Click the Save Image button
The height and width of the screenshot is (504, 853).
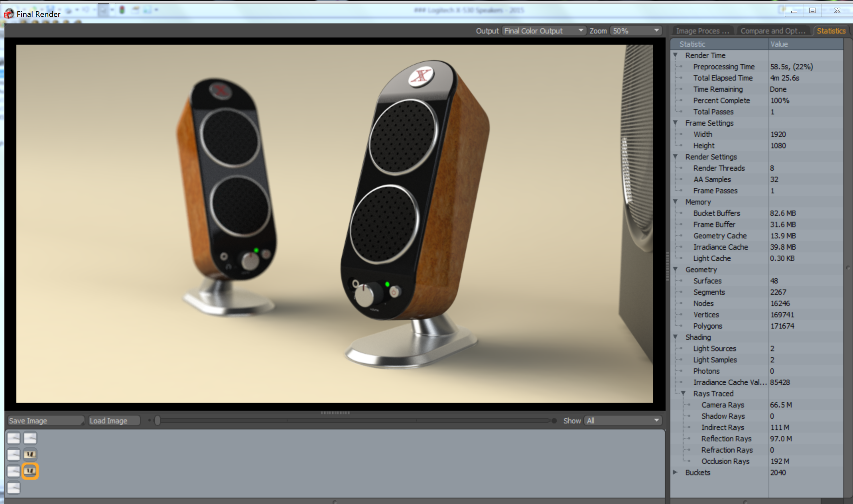(45, 420)
